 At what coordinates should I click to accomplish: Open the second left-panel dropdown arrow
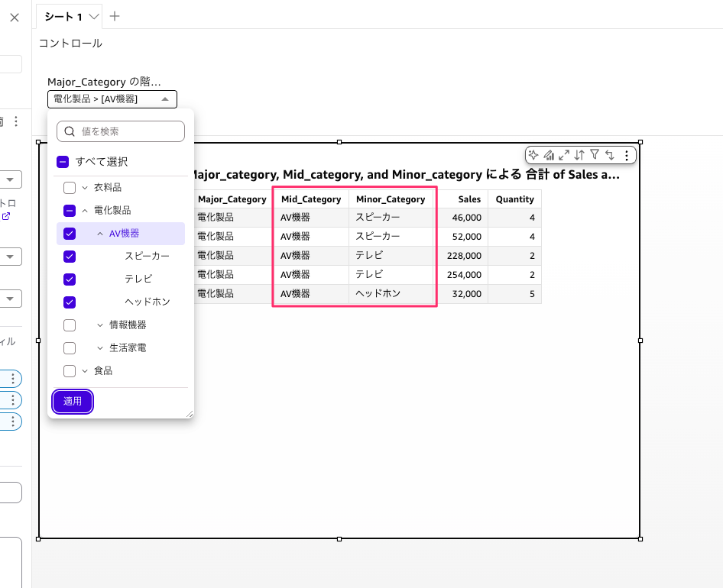(10, 257)
